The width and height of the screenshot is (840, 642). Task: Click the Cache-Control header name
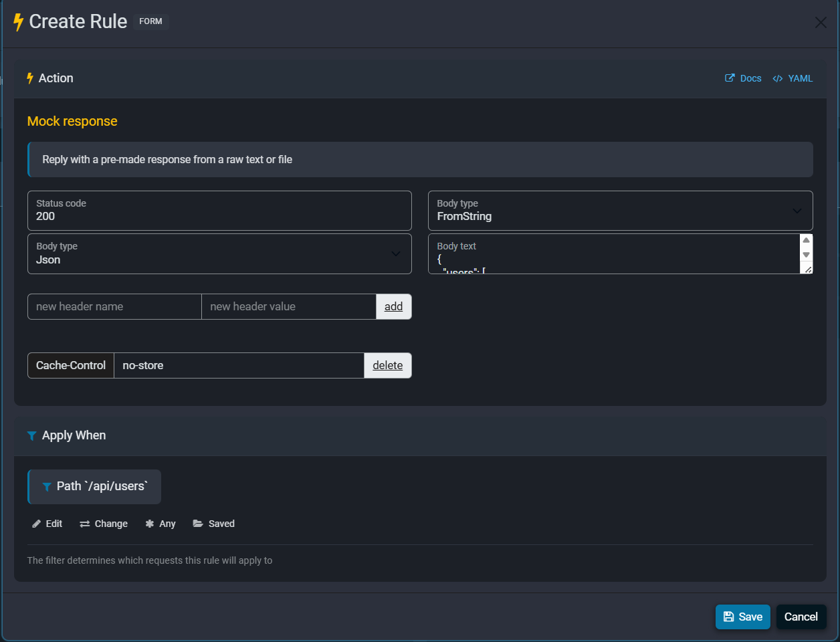point(71,365)
